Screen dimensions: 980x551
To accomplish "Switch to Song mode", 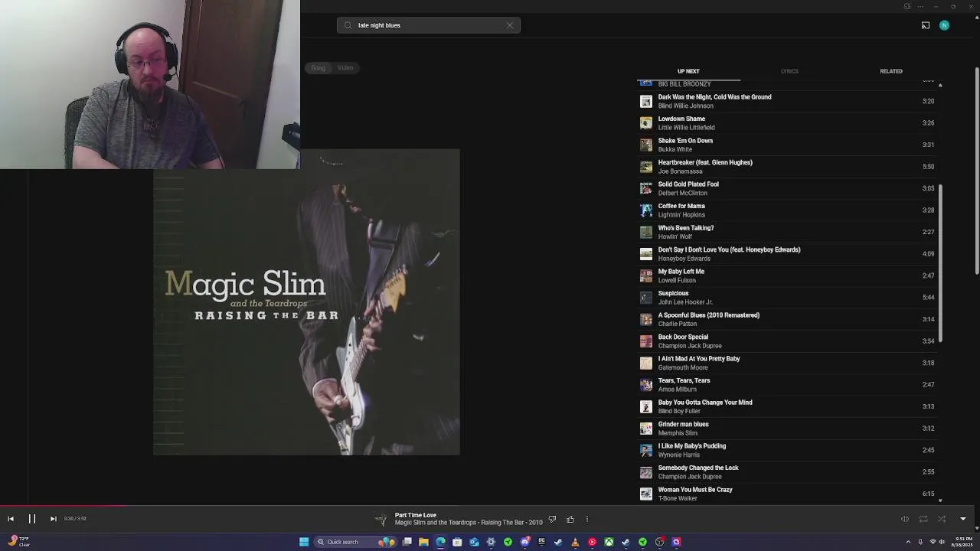I will 318,68.
